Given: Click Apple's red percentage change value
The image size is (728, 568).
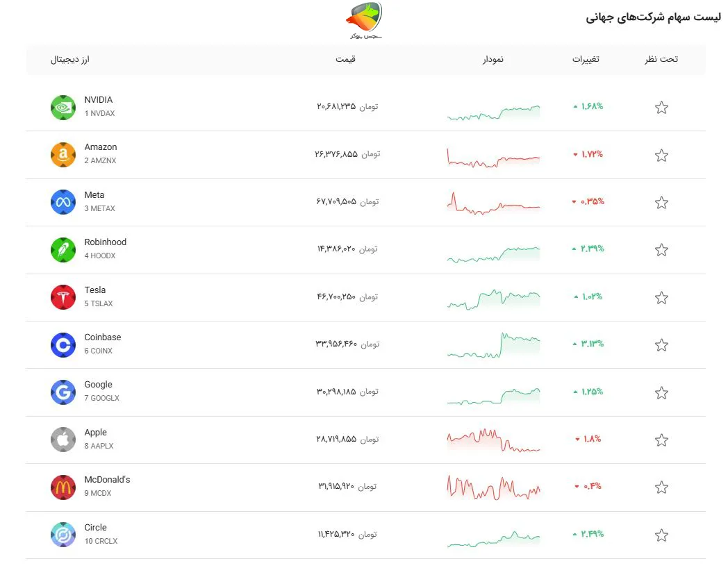Looking at the screenshot, I should click(x=588, y=440).
